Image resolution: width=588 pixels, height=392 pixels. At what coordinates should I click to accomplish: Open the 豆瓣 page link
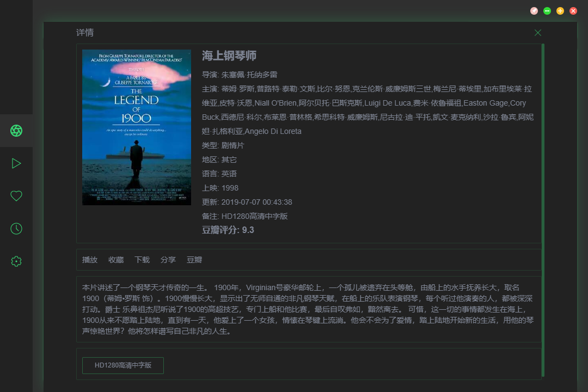pos(194,260)
